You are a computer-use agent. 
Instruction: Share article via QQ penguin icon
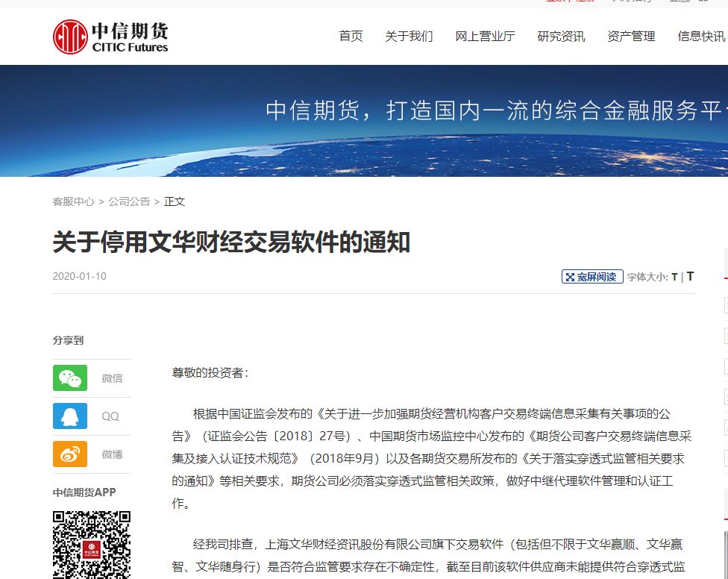[70, 416]
